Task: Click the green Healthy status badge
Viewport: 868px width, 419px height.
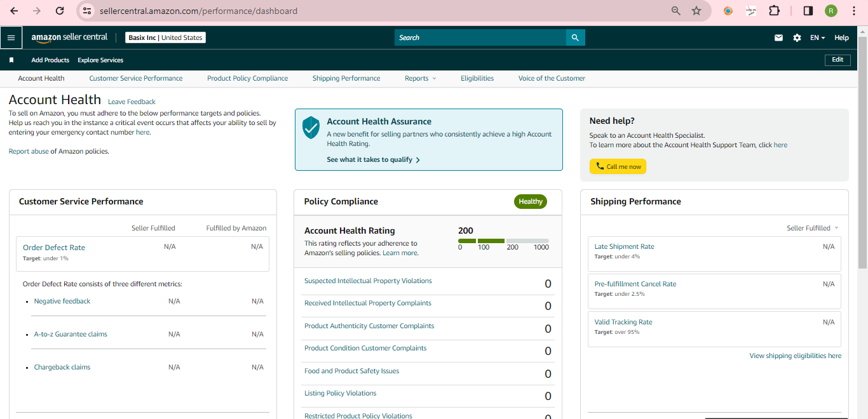Action: pos(531,201)
